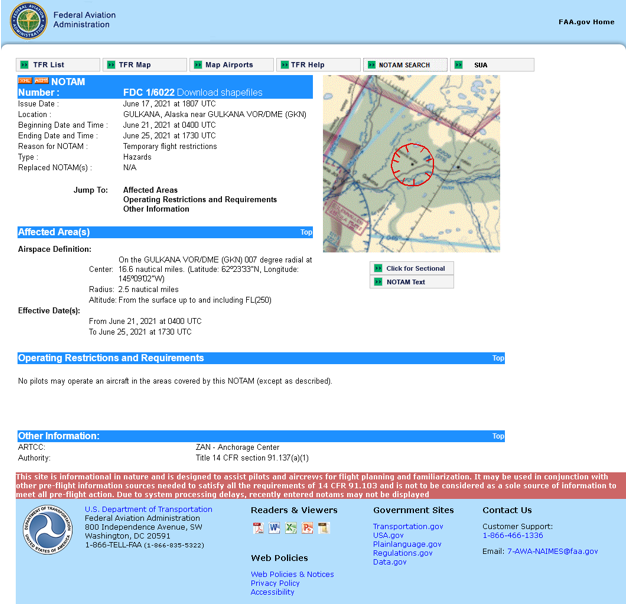This screenshot has width=628, height=604.
Task: Open NOTAM SEARCH from the navigation
Action: coord(404,65)
